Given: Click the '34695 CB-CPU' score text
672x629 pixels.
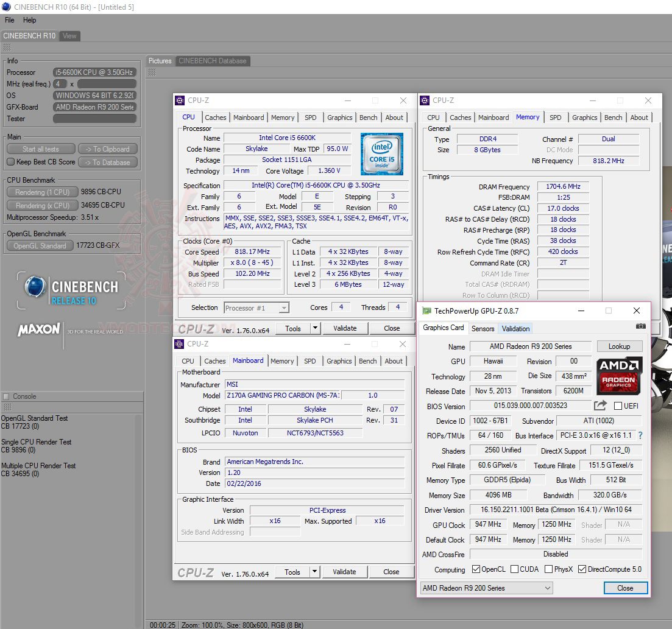Looking at the screenshot, I should (103, 205).
